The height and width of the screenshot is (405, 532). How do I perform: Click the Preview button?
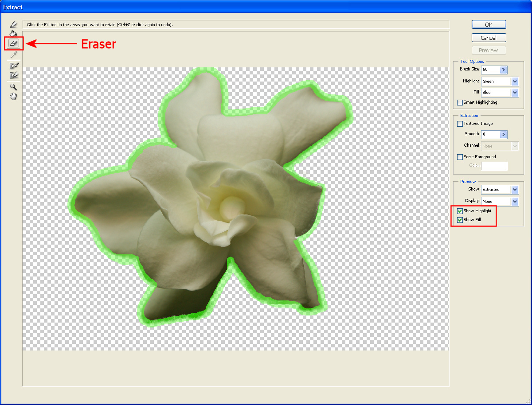pos(489,50)
